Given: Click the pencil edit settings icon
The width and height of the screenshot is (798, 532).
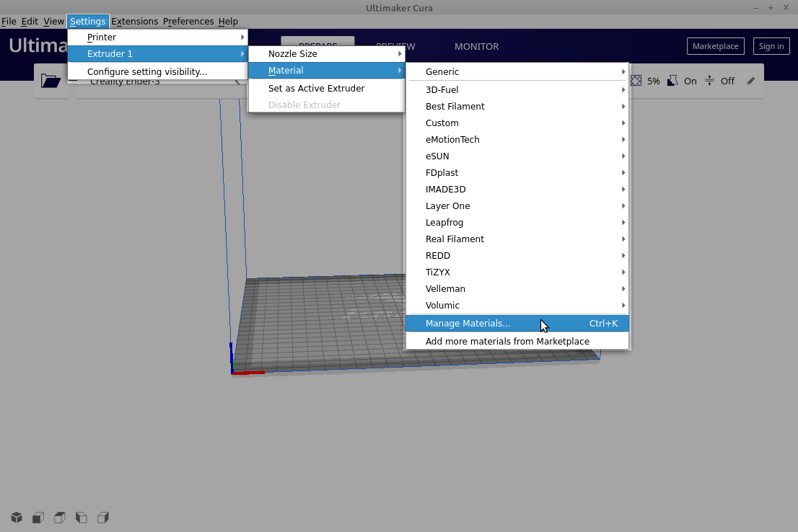Looking at the screenshot, I should point(750,81).
